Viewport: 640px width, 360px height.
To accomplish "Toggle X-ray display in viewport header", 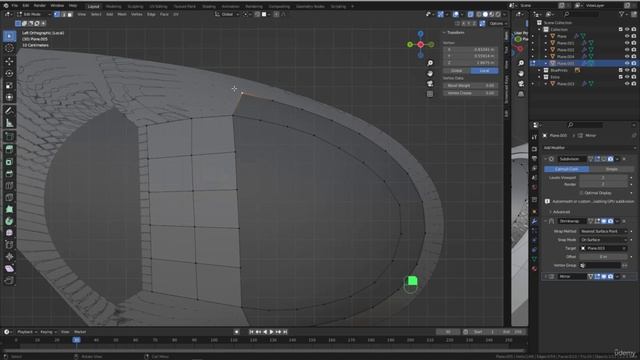I will 470,14.
